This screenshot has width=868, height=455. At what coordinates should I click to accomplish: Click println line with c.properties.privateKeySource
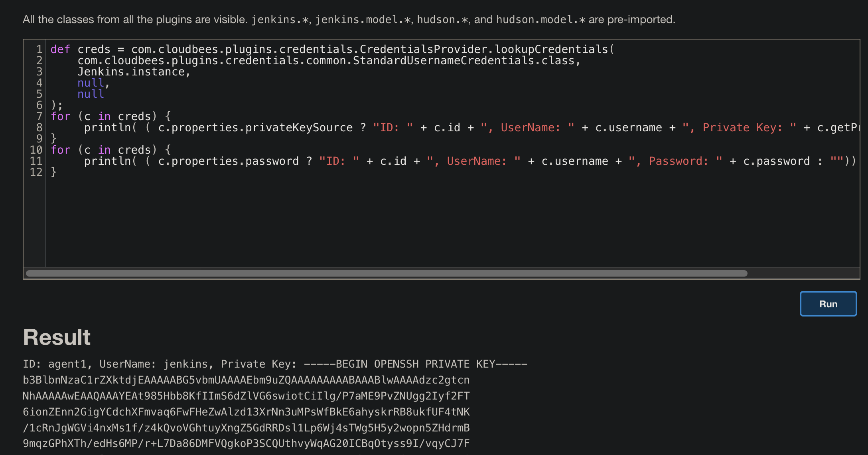471,128
